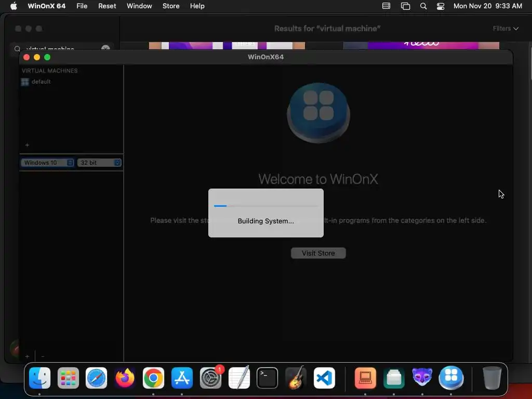Open the Window menu
Viewport: 532px width, 399px height.
pos(139,6)
